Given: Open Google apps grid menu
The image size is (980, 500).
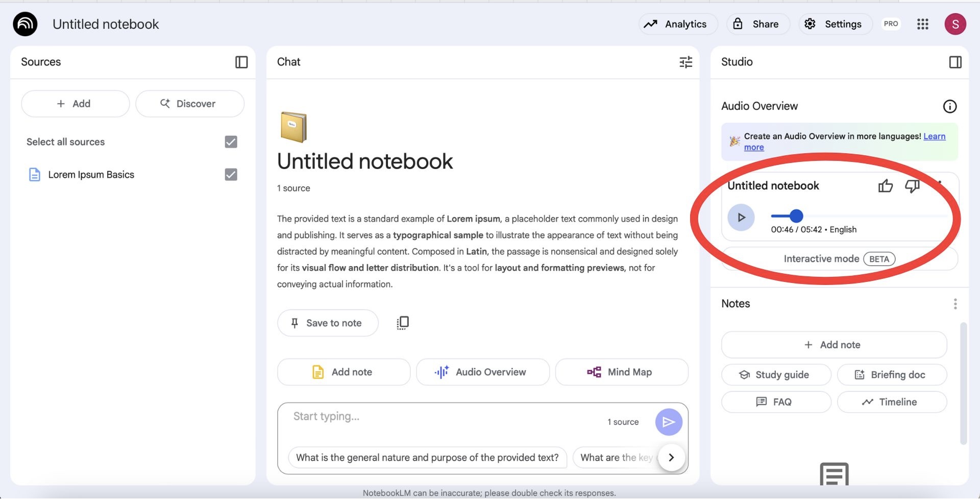Looking at the screenshot, I should [x=922, y=24].
